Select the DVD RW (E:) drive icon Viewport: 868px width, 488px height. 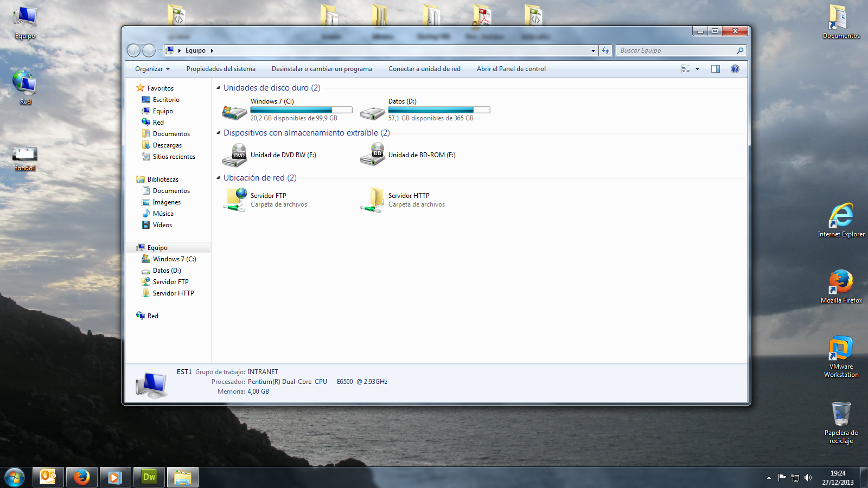point(234,155)
